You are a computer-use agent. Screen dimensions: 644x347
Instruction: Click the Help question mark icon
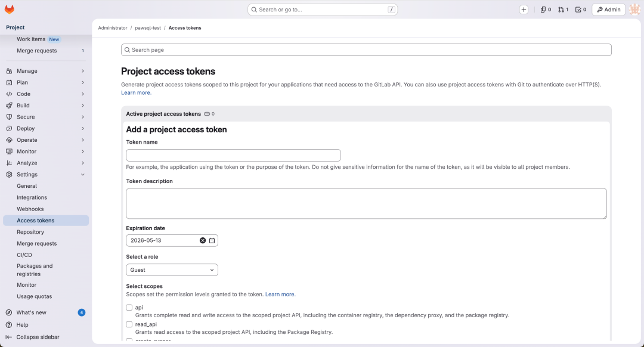tap(9, 325)
